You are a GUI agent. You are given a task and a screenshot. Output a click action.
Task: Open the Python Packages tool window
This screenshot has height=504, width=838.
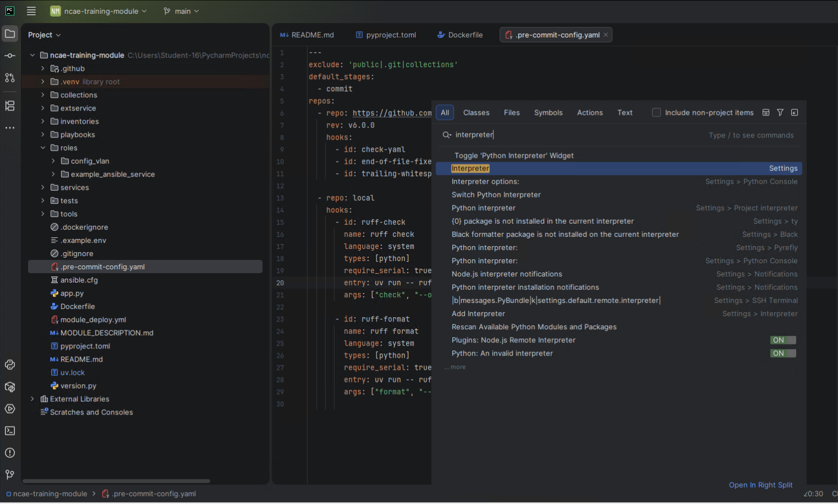click(10, 387)
